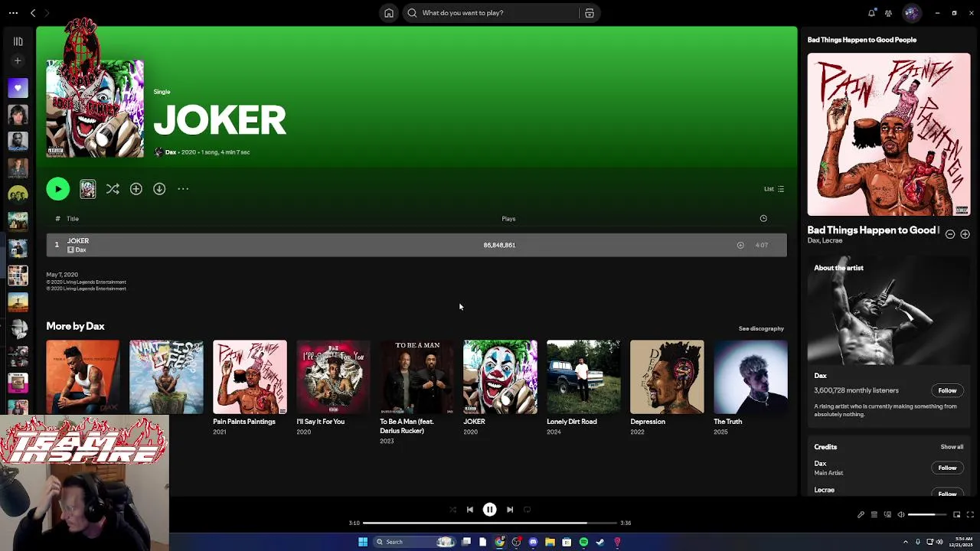
Task: Add JOKER track to Liked Songs
Action: click(x=740, y=245)
